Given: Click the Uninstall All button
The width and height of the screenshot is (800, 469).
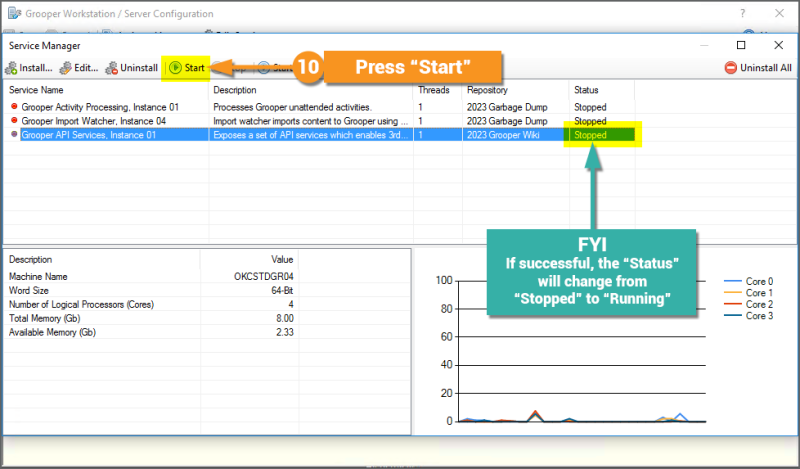Looking at the screenshot, I should point(758,68).
